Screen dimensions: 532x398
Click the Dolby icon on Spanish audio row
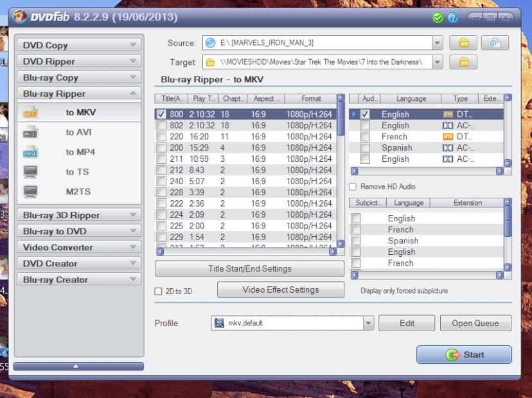click(x=448, y=148)
